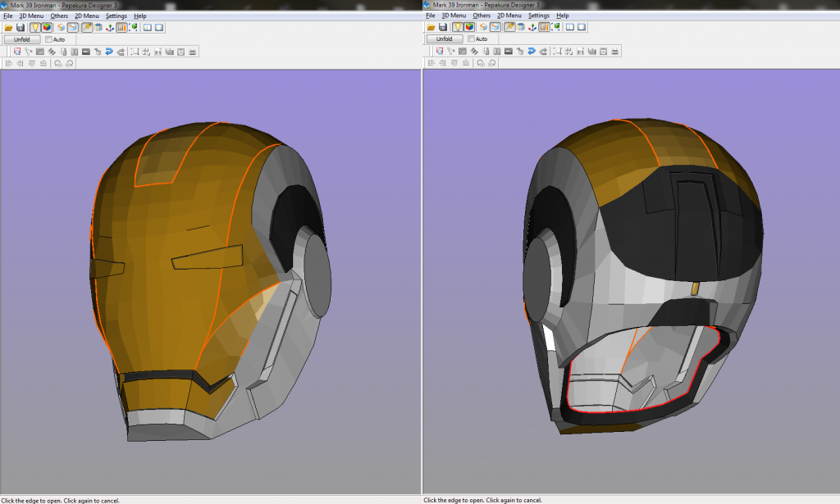The image size is (840, 504).
Task: Click the gray redo arrow in right window
Action: 543,52
